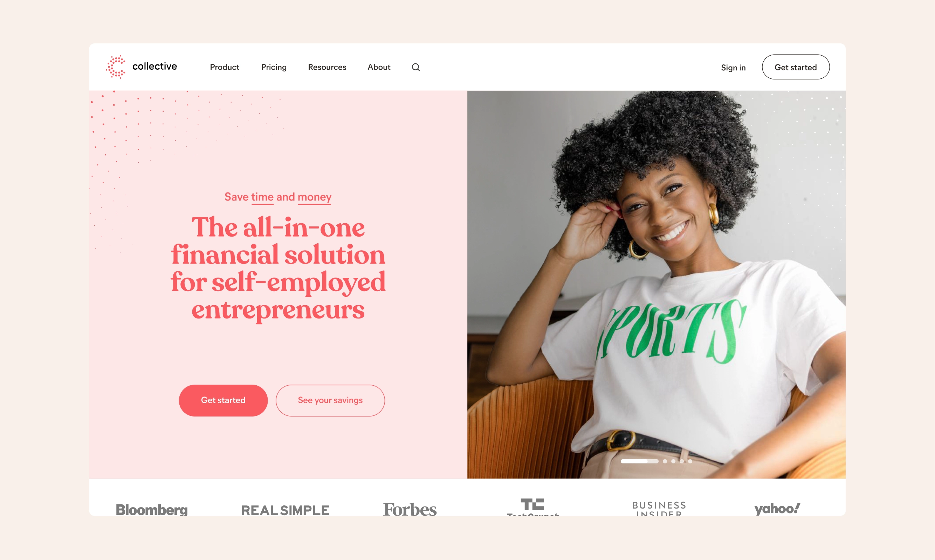
Task: Click the coral Get started hero button
Action: 223,400
